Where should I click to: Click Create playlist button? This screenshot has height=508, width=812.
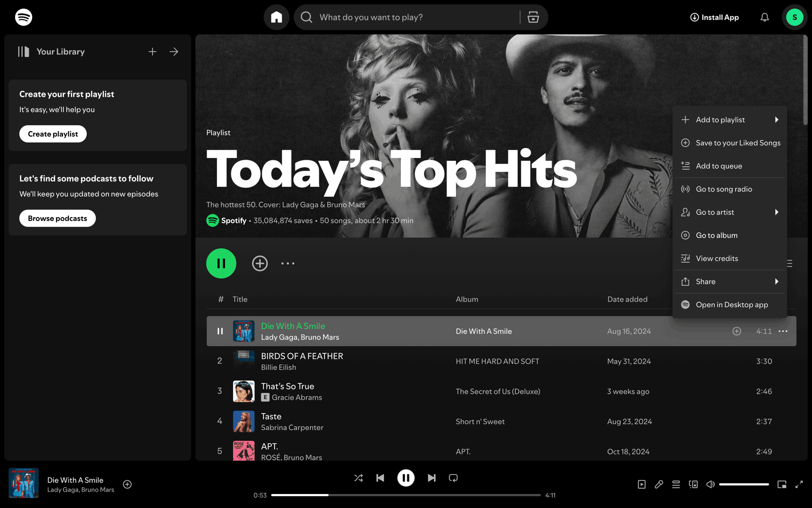pos(53,134)
